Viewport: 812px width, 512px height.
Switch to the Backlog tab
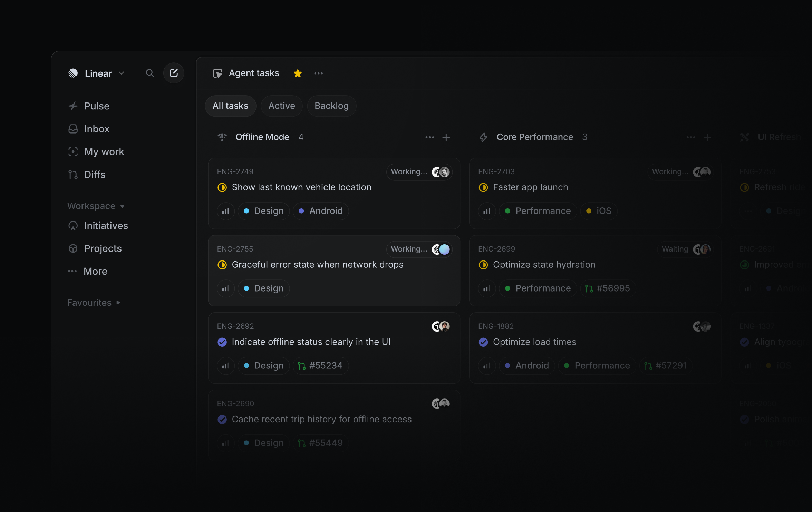coord(331,106)
